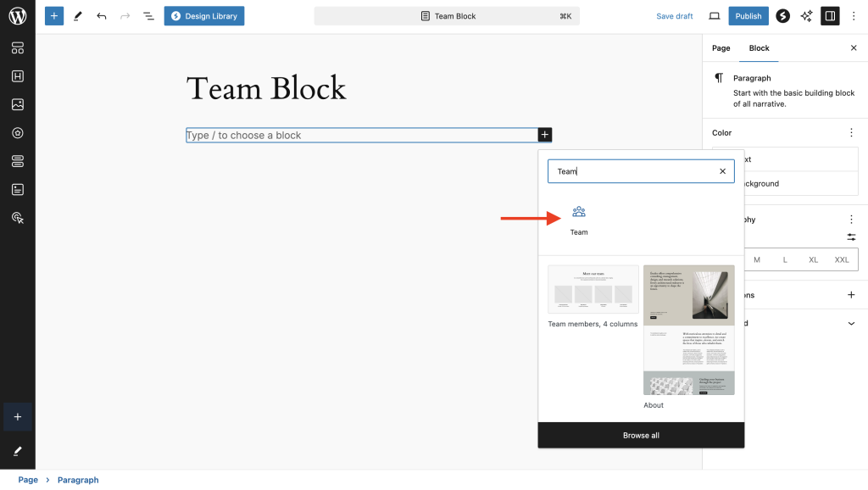Screen dimensions: 868x490
Task: Select the Team block in the inserter results
Action: pyautogui.click(x=579, y=218)
